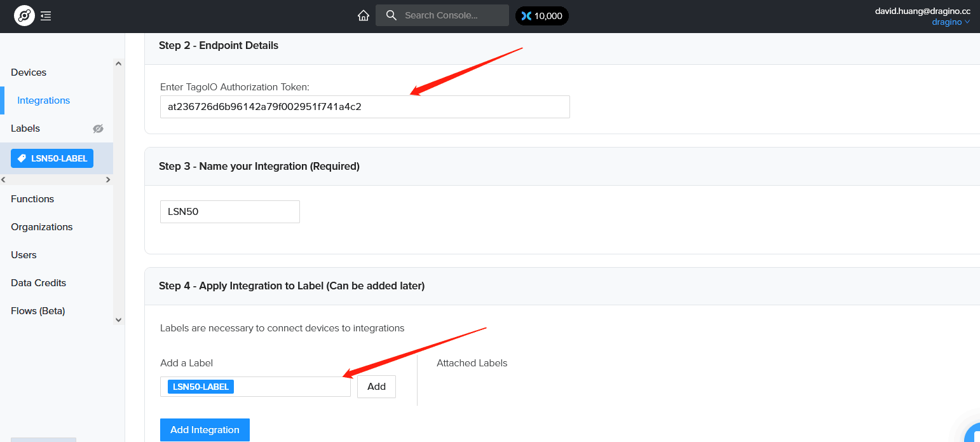Open the 10,000 data credits badge

click(541, 16)
